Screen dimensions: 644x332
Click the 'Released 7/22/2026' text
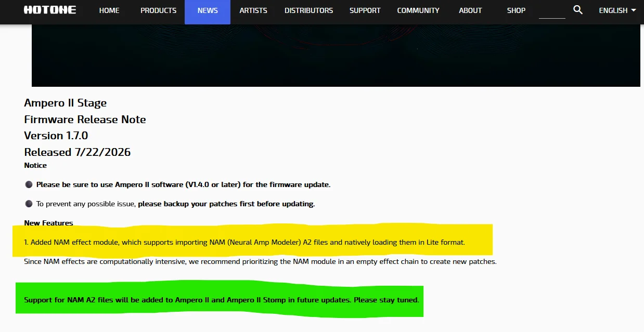click(x=78, y=152)
